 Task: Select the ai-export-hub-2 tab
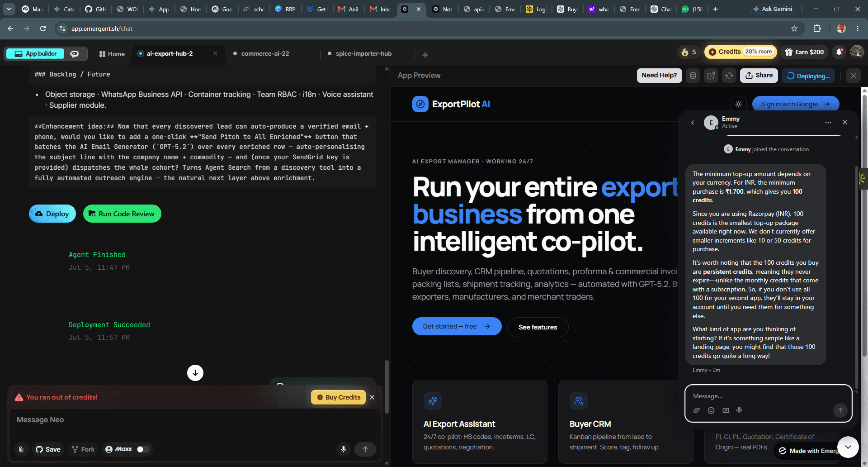[170, 53]
